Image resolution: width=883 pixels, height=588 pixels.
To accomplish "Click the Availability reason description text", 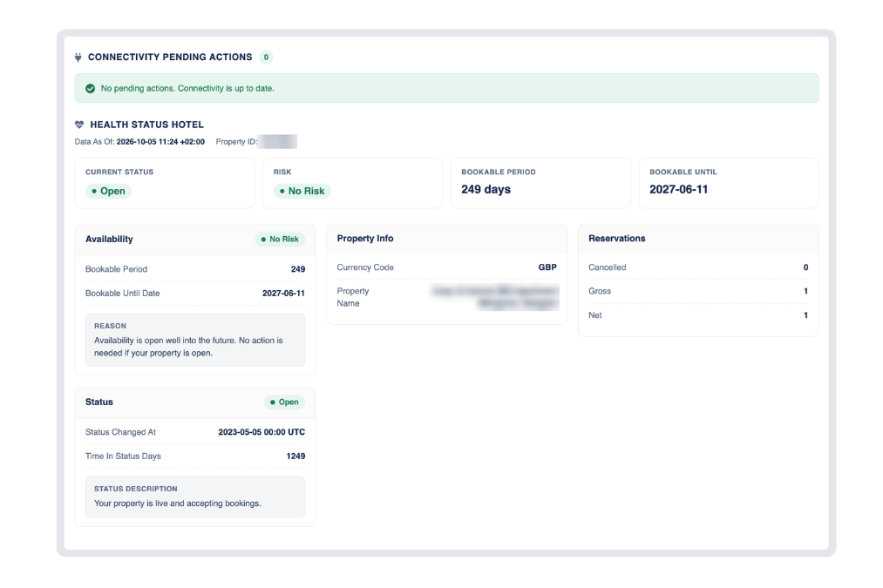I will click(x=188, y=347).
